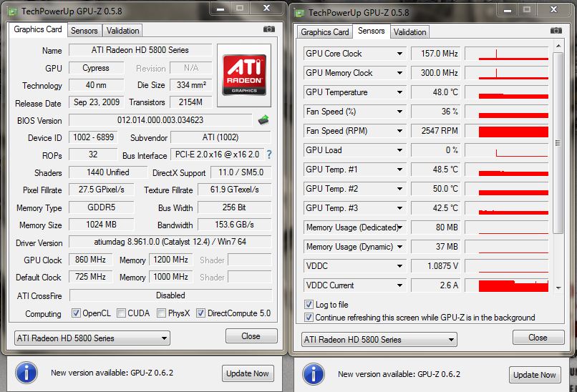The image size is (577, 392).
Task: Open the Fan Speed (%) sensor dropdown
Action: [399, 112]
